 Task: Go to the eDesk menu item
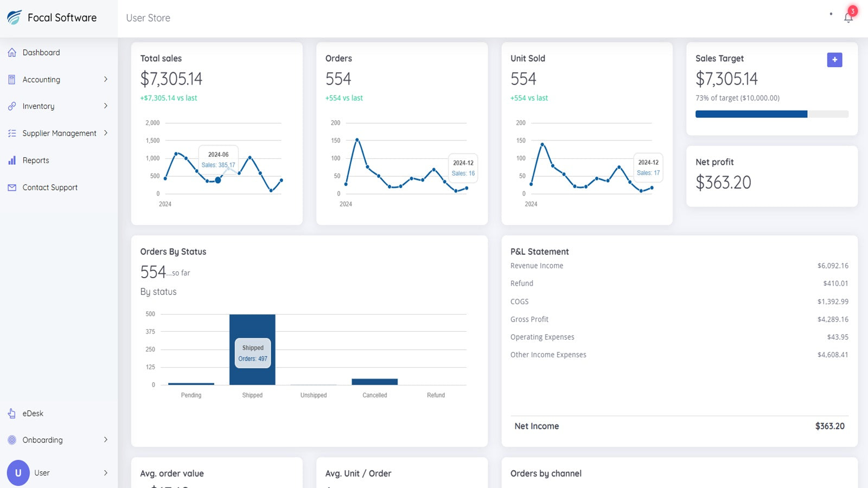click(33, 414)
